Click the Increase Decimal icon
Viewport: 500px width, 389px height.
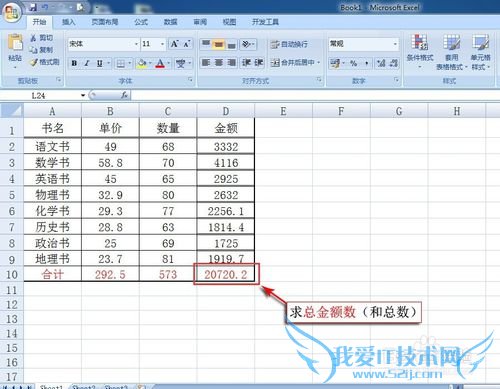tap(381, 63)
